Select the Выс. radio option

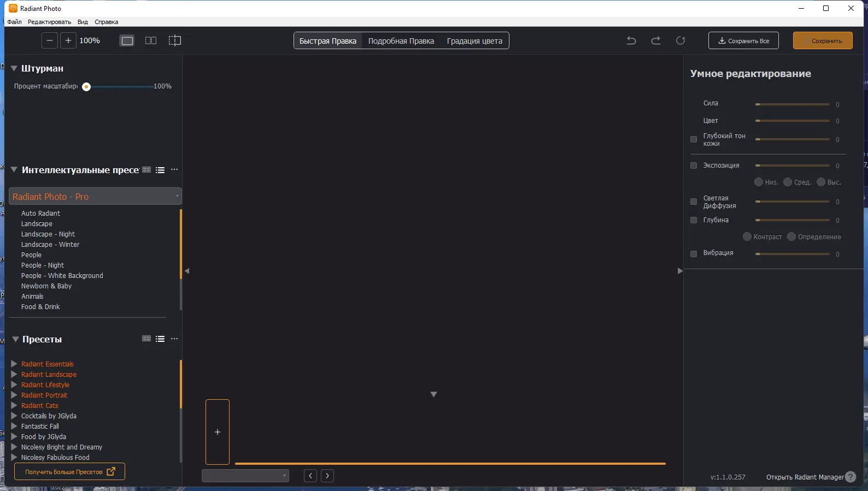click(x=821, y=182)
